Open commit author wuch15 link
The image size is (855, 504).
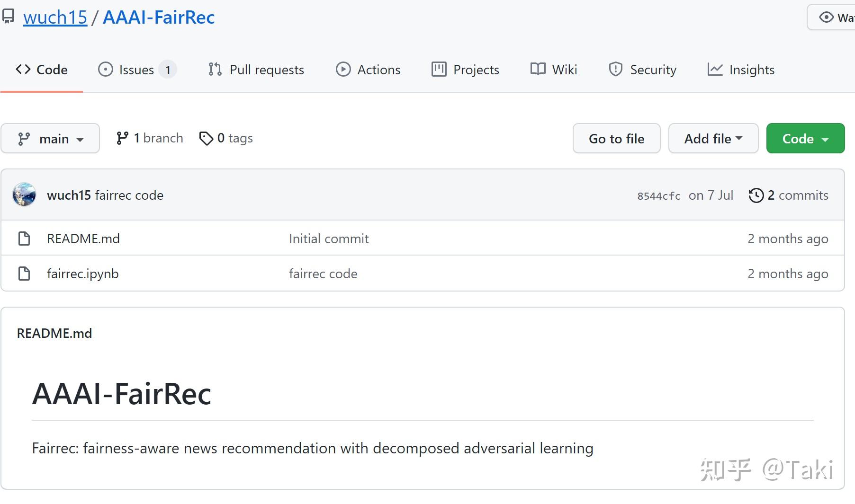(x=69, y=195)
